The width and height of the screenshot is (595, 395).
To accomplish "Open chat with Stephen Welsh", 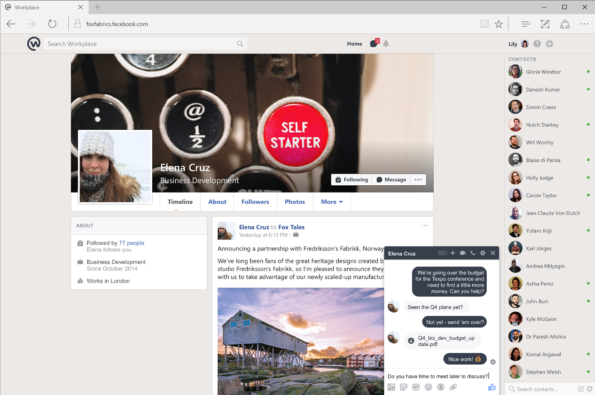I will coord(549,372).
